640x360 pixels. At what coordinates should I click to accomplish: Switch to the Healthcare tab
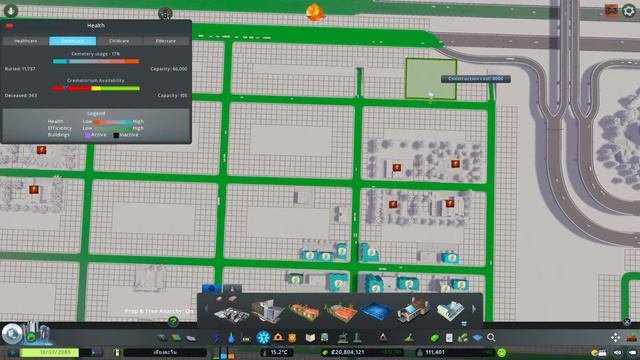26,41
